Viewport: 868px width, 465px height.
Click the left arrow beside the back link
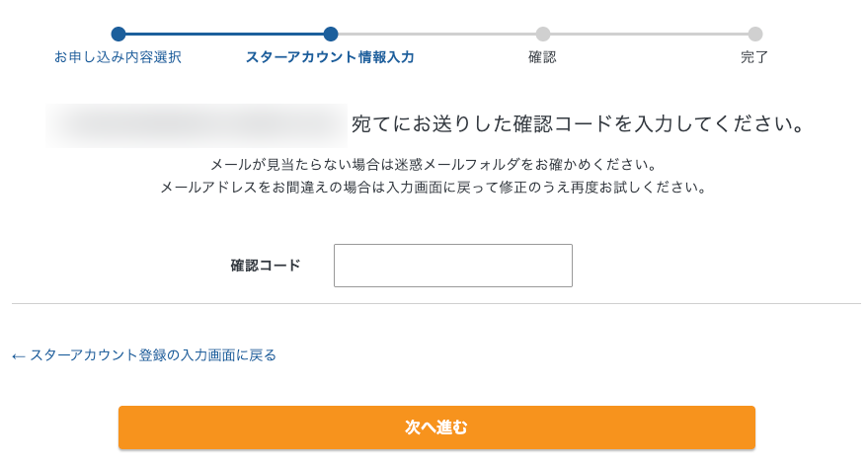(x=18, y=356)
